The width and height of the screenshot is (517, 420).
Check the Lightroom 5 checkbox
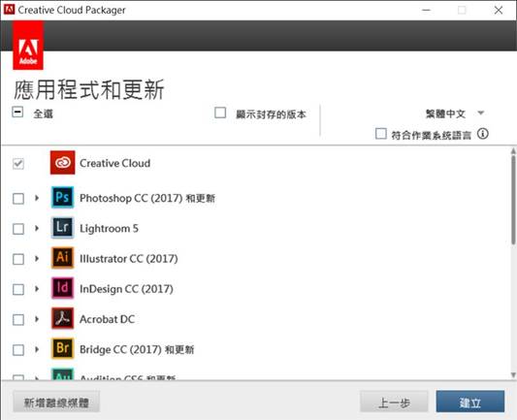pyautogui.click(x=18, y=229)
